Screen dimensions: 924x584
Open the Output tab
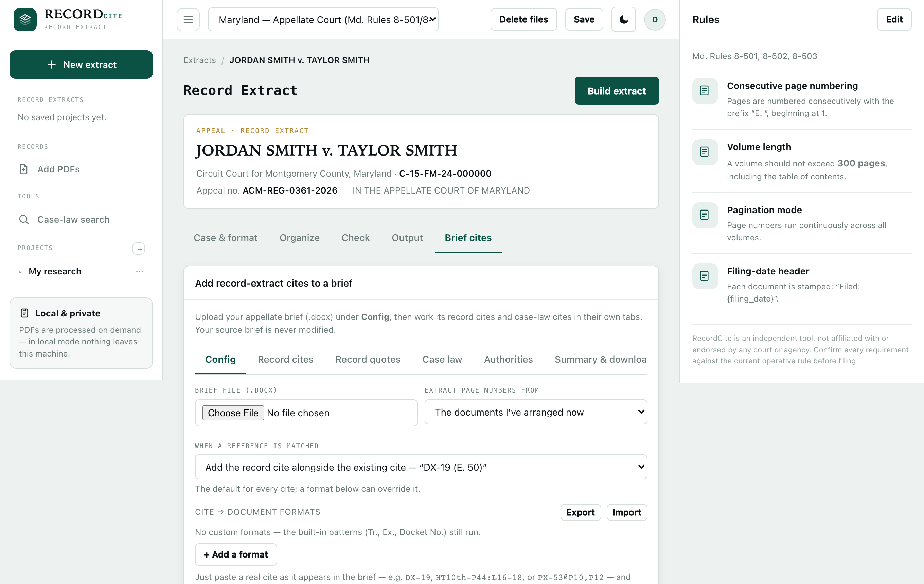pos(407,238)
